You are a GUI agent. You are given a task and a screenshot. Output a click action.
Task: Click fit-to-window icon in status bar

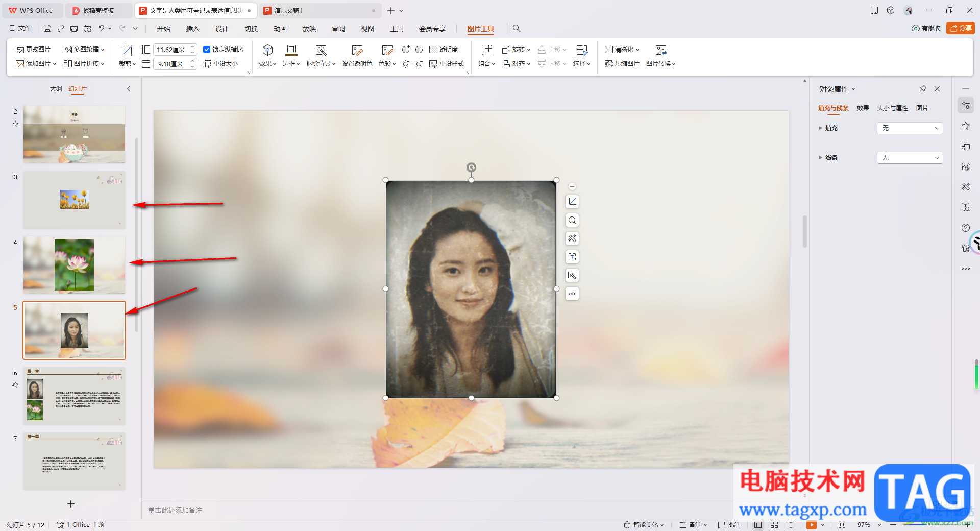click(842, 525)
